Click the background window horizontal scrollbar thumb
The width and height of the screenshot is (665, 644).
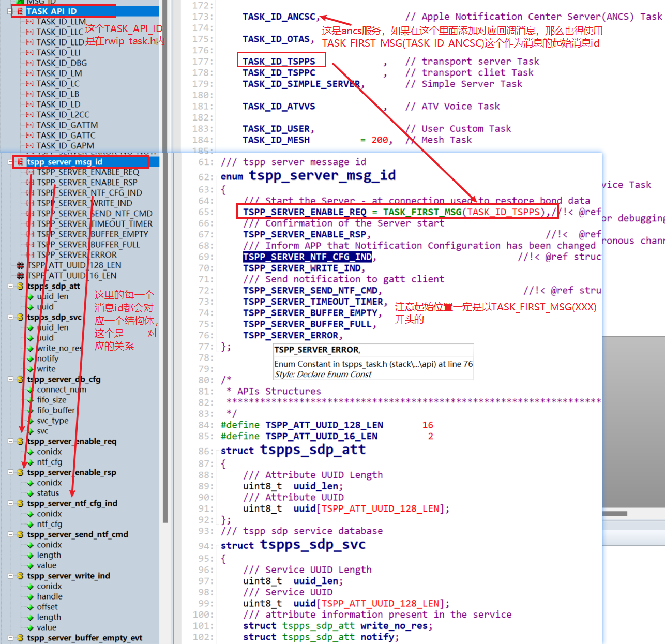(615, 514)
